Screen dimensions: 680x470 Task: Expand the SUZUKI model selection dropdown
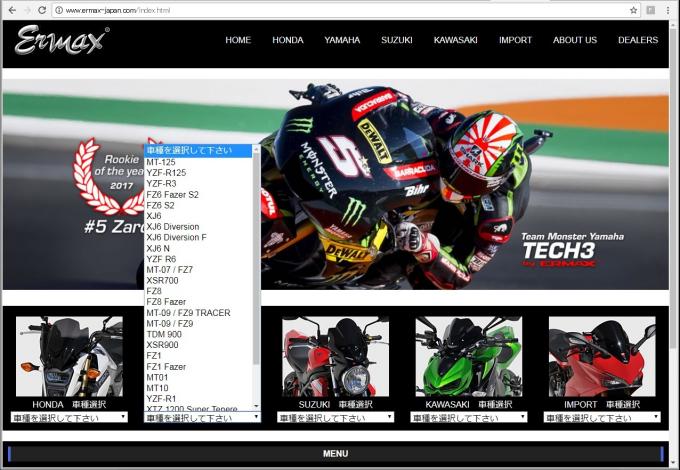coord(335,417)
